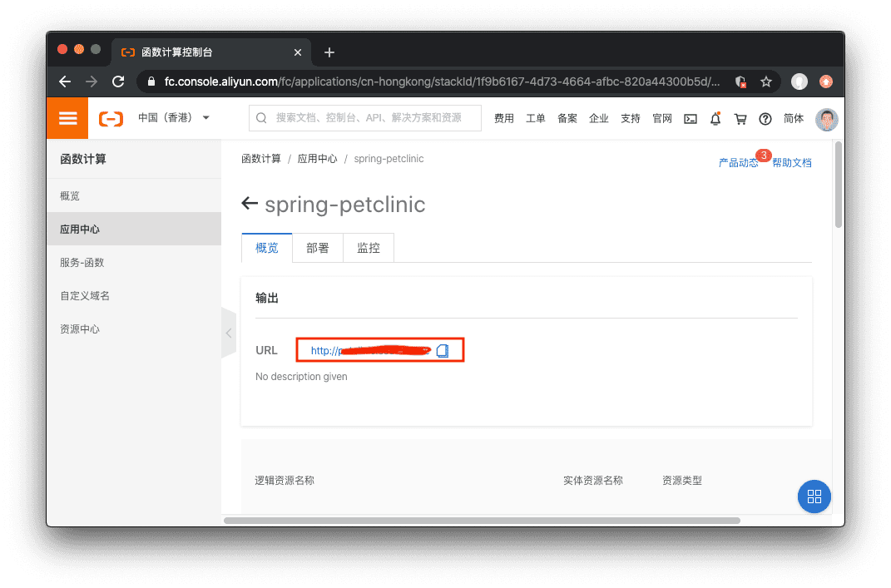
Task: Open the orange hamburger navigation menu
Action: (67, 118)
